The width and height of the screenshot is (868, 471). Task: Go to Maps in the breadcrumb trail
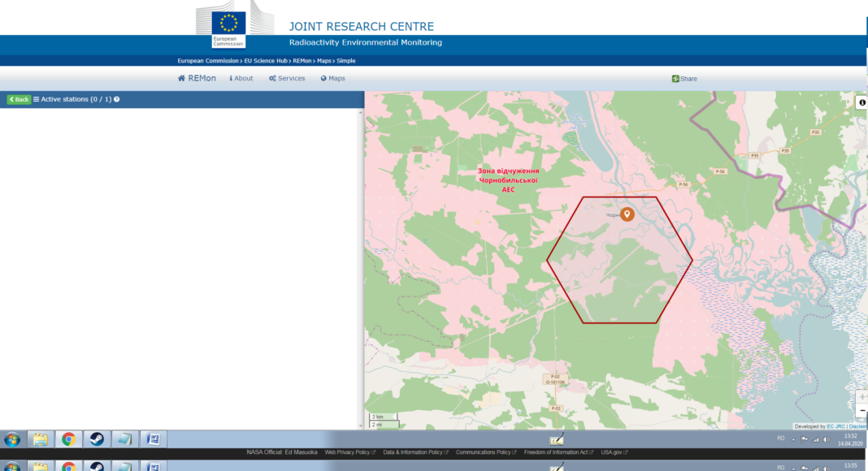pyautogui.click(x=324, y=61)
